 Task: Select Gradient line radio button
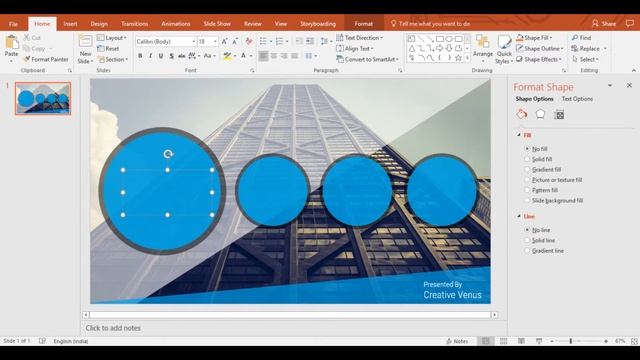click(527, 251)
